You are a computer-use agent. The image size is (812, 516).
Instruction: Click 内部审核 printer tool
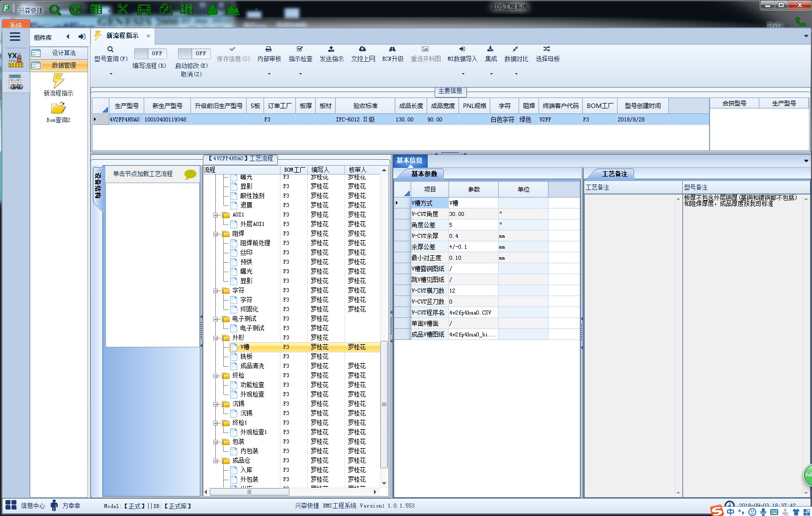269,54
